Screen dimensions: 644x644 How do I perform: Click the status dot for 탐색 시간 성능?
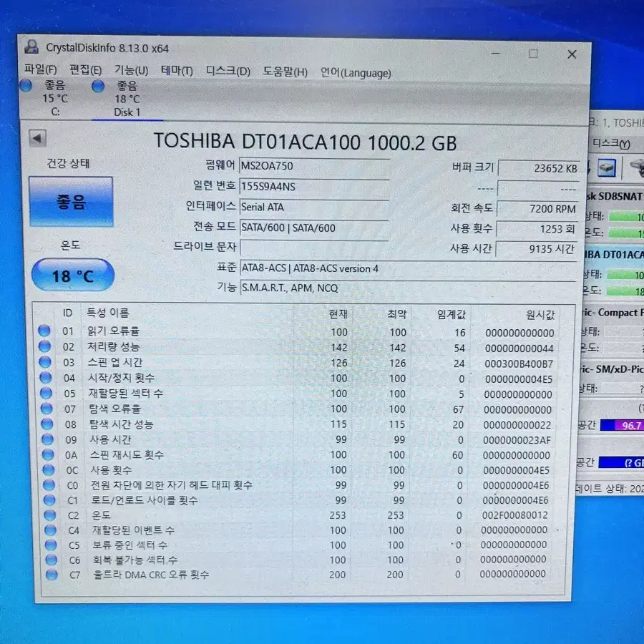tap(47, 424)
